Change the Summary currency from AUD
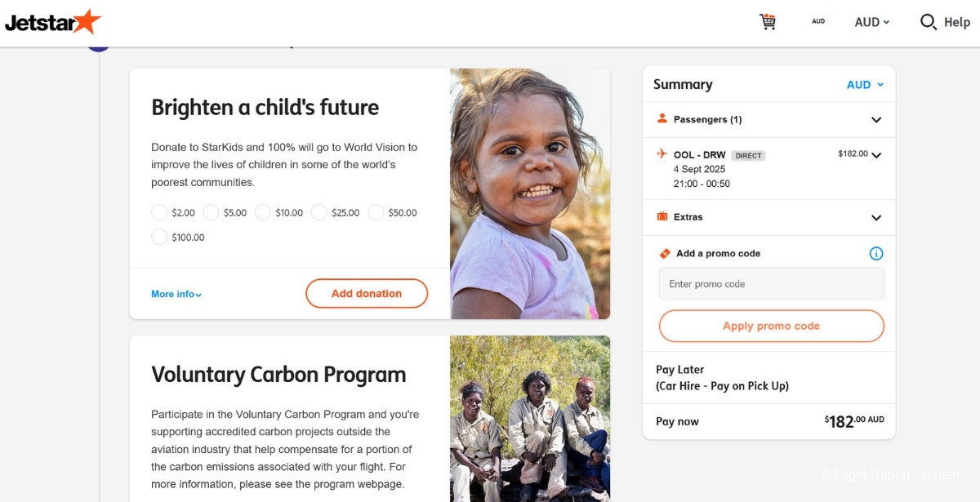 865,85
